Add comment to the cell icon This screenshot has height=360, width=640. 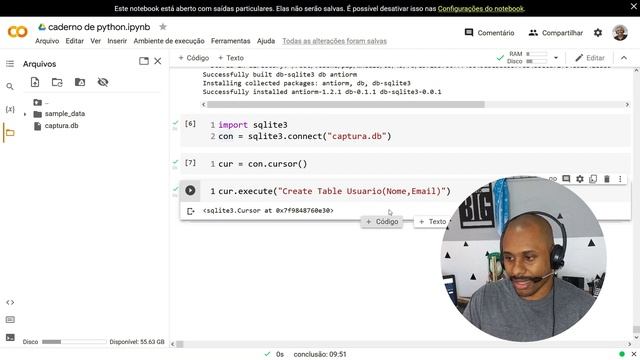(566, 179)
